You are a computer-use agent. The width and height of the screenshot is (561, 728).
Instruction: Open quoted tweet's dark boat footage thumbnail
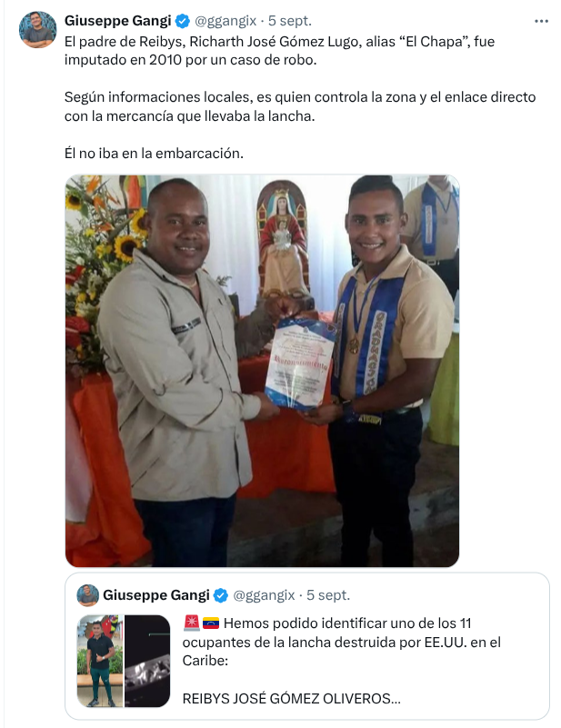coord(147,661)
